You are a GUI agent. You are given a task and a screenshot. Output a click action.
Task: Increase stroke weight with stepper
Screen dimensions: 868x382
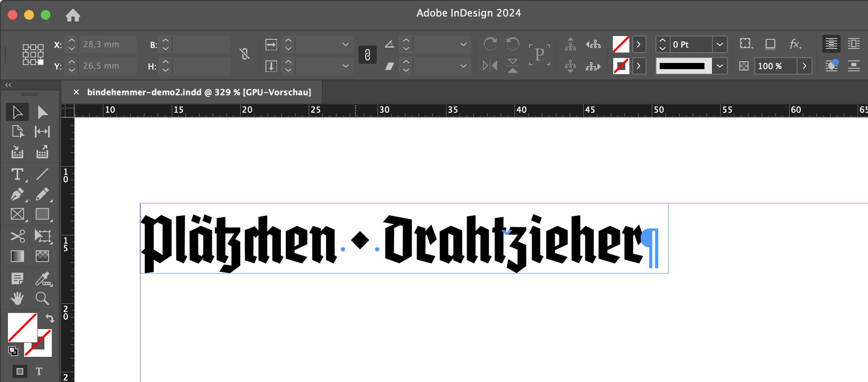click(662, 40)
